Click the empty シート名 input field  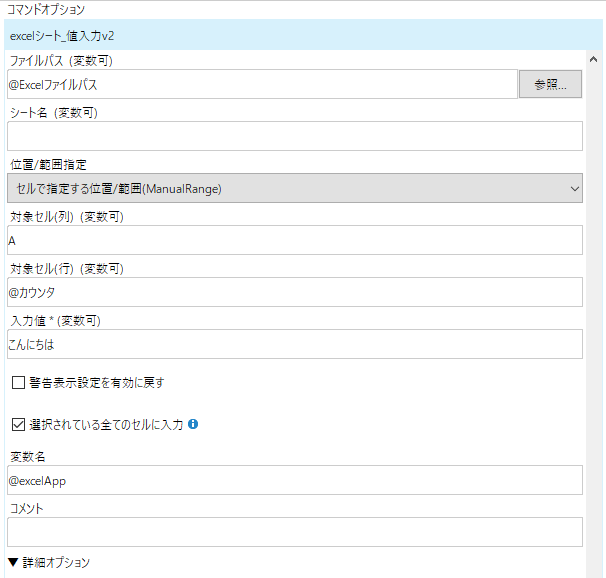coord(295,136)
